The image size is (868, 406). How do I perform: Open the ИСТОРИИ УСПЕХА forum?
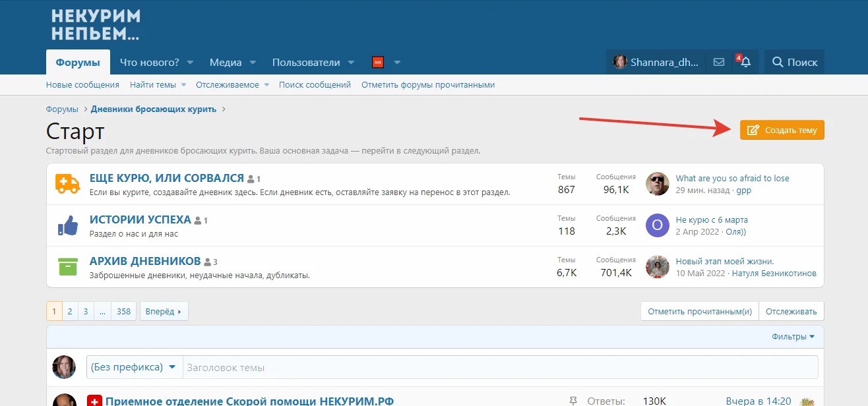tap(140, 220)
